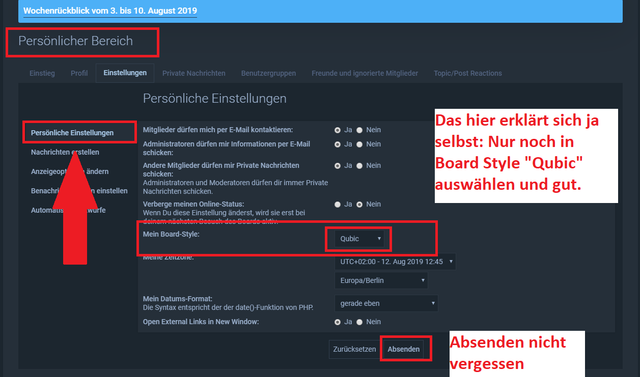Choose Ja for members contacting by E-Mail
Image resolution: width=640 pixels, height=377 pixels.
tap(338, 130)
